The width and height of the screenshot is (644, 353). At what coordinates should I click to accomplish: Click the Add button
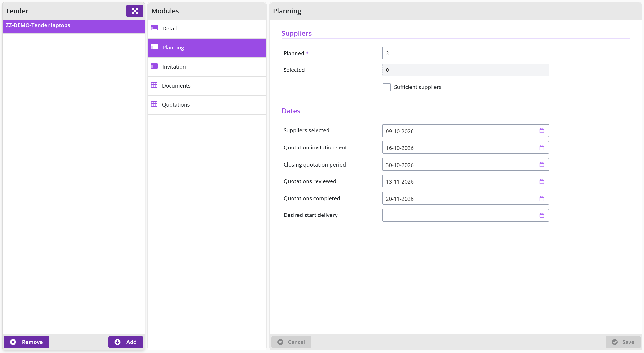(x=126, y=342)
